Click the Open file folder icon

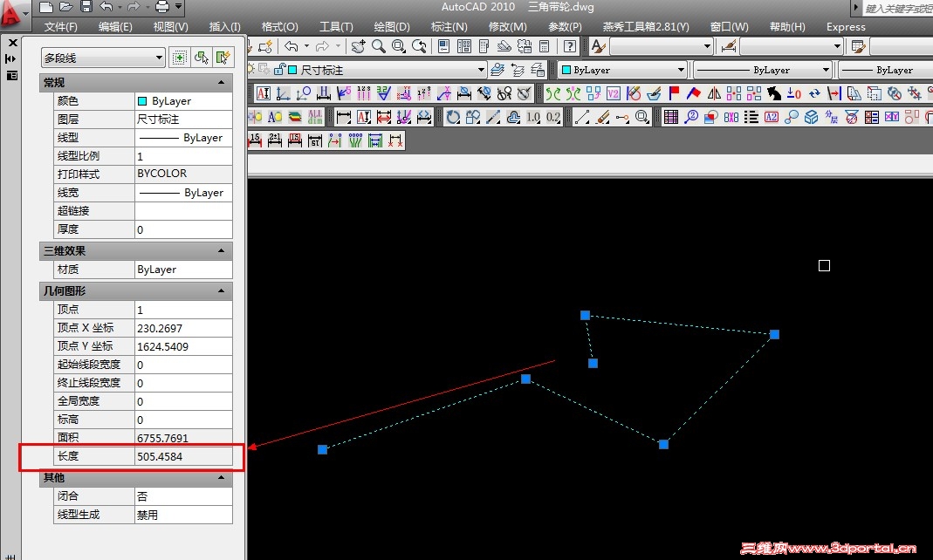(66, 7)
